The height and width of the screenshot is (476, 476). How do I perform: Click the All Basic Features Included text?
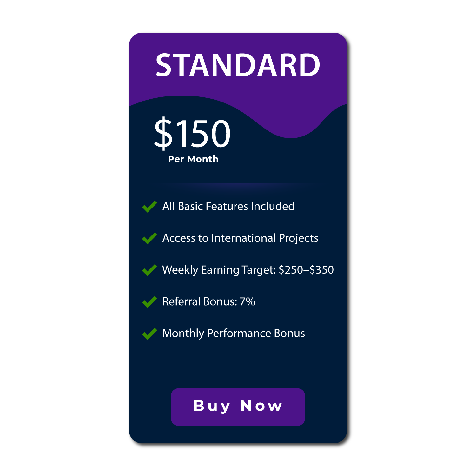click(x=228, y=206)
